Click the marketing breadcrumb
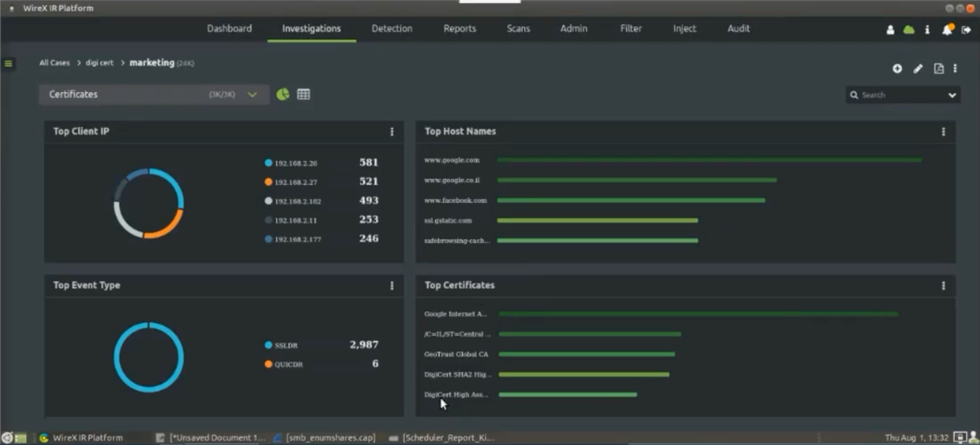Screen dimensions: 980x445 pyautogui.click(x=152, y=62)
